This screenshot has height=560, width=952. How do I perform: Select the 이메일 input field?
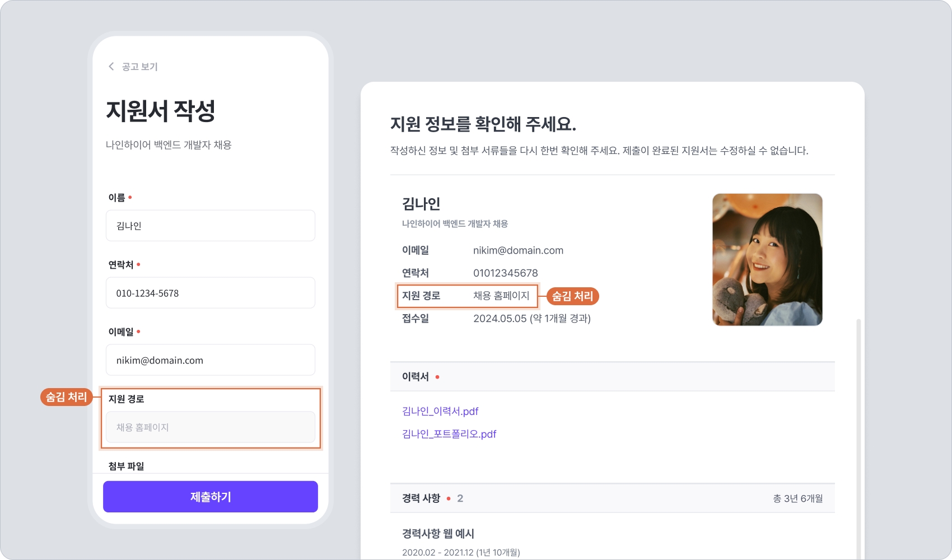click(210, 360)
